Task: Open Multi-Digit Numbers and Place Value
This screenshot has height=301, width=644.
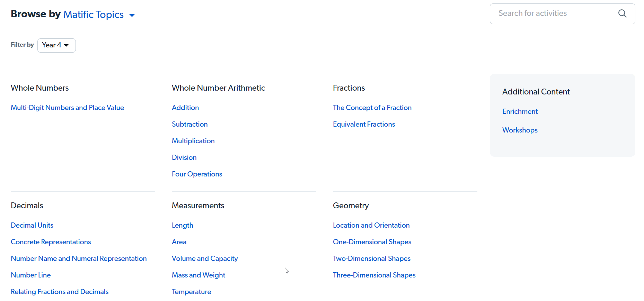Action: [67, 108]
